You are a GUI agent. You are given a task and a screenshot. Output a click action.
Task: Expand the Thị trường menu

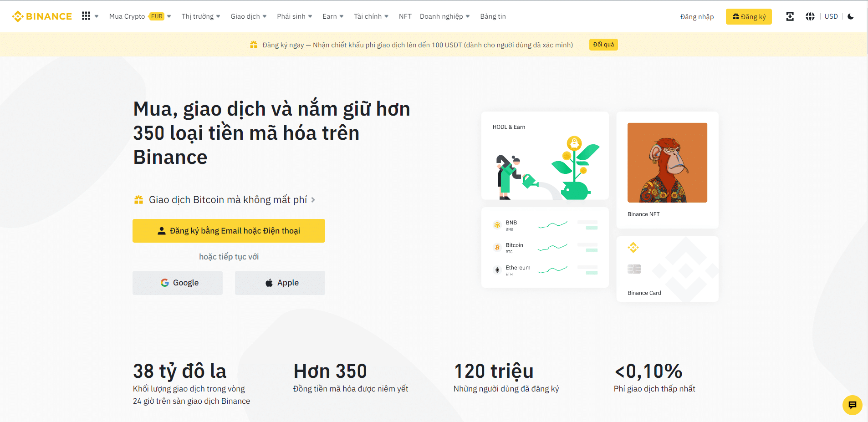[x=200, y=16]
